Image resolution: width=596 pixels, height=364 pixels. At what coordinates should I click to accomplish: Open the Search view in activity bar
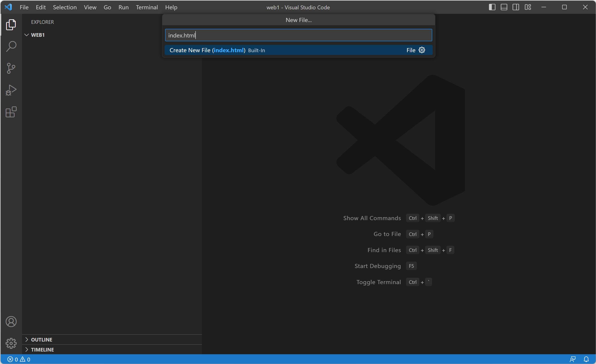[11, 46]
